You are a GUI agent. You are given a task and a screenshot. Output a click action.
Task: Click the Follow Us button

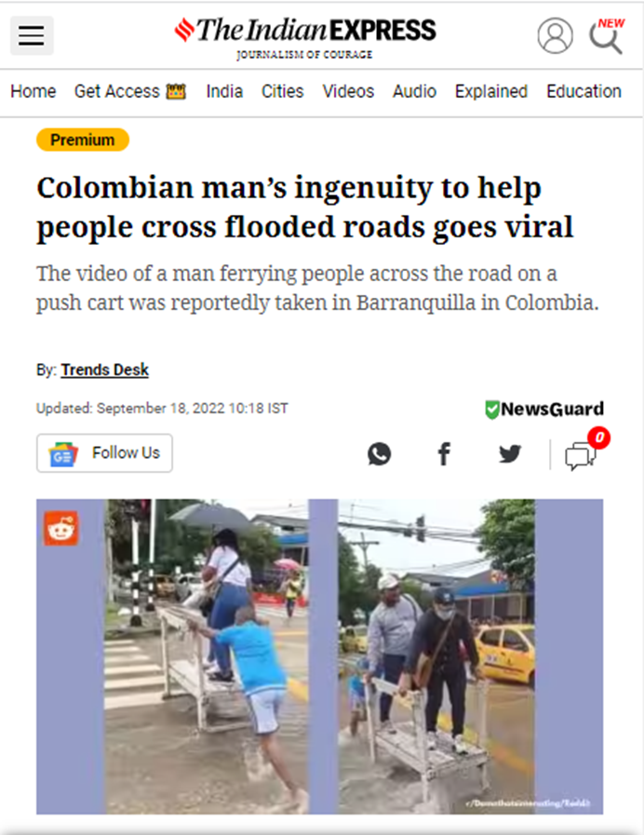104,453
